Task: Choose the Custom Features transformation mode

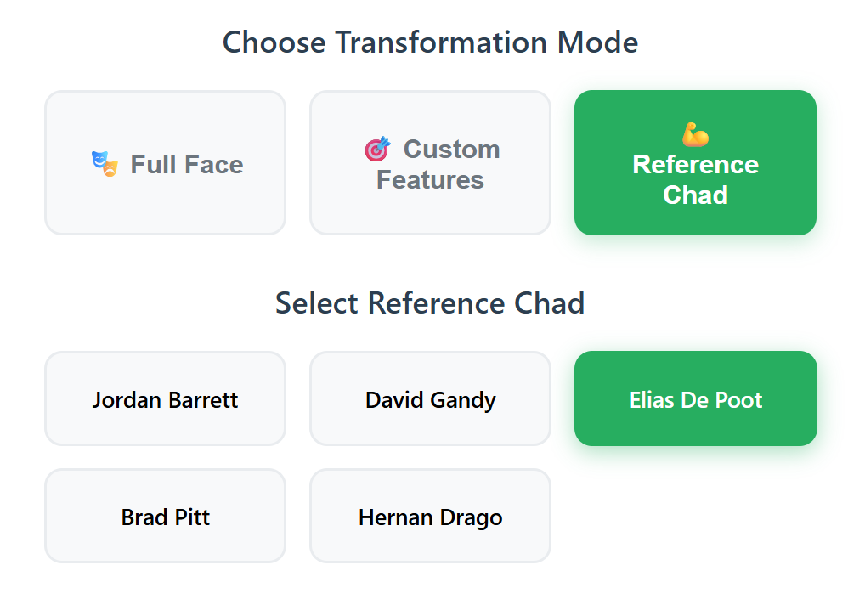Action: (x=430, y=162)
